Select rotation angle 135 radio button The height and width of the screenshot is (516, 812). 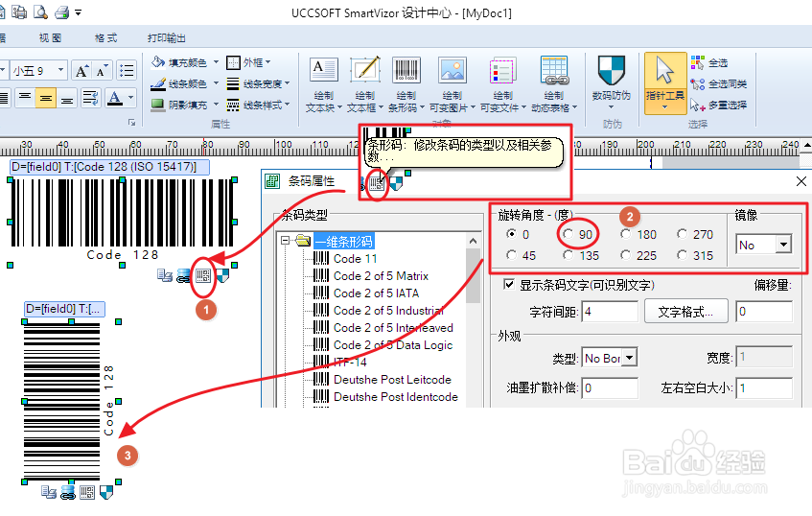568,255
